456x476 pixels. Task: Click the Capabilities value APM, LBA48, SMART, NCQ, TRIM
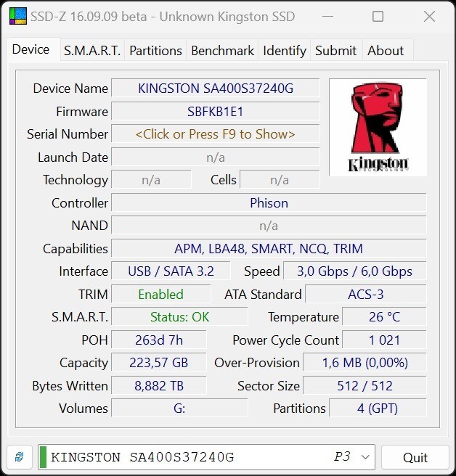(x=269, y=249)
